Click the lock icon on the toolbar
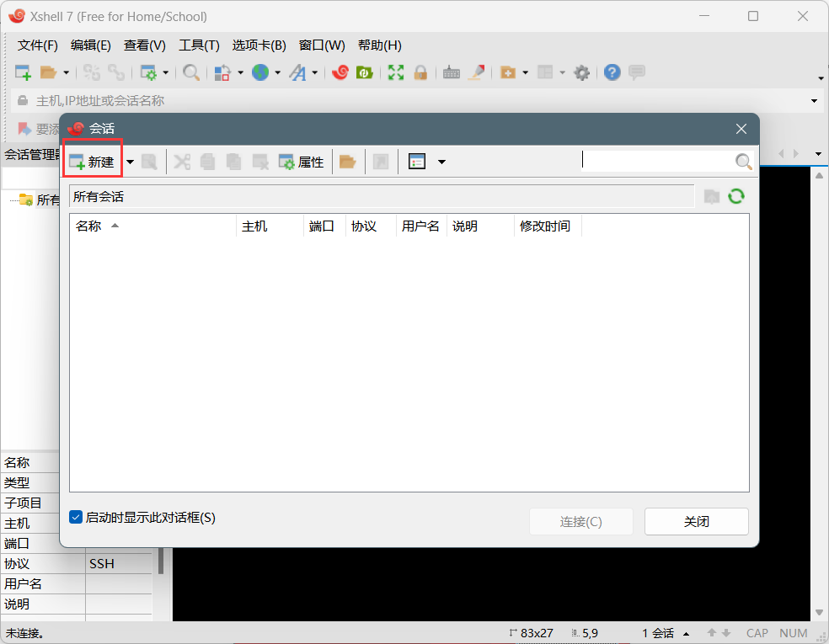This screenshot has height=644, width=829. pyautogui.click(x=421, y=72)
